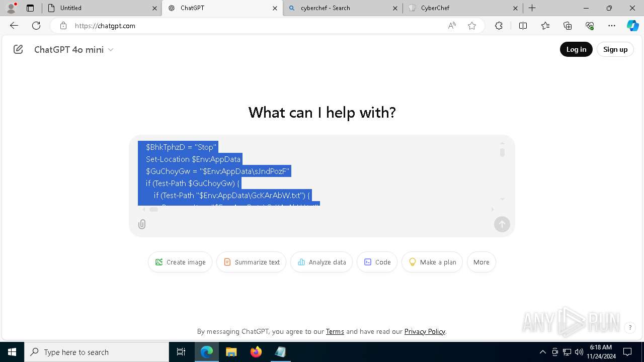Click the prompt horizontal scrollbar thumb
This screenshot has height=362, width=644.
pos(154,209)
